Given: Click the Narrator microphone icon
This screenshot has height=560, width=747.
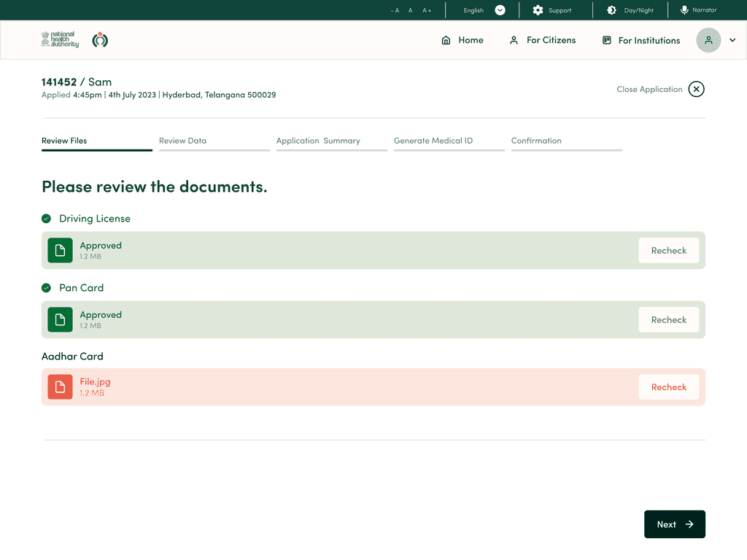Looking at the screenshot, I should coord(684,10).
